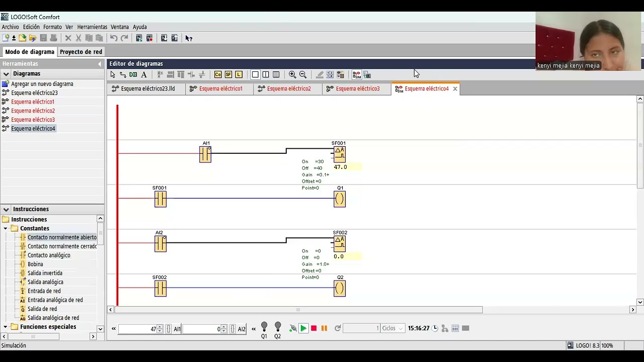Click the simulation data table icon
Screen dimensions: 644x362
coord(455,328)
